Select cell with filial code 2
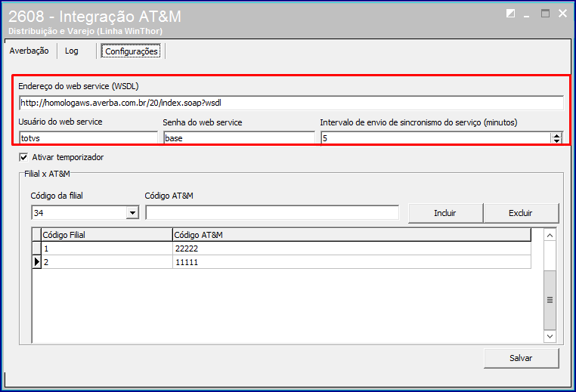576x392 pixels. coord(107,262)
